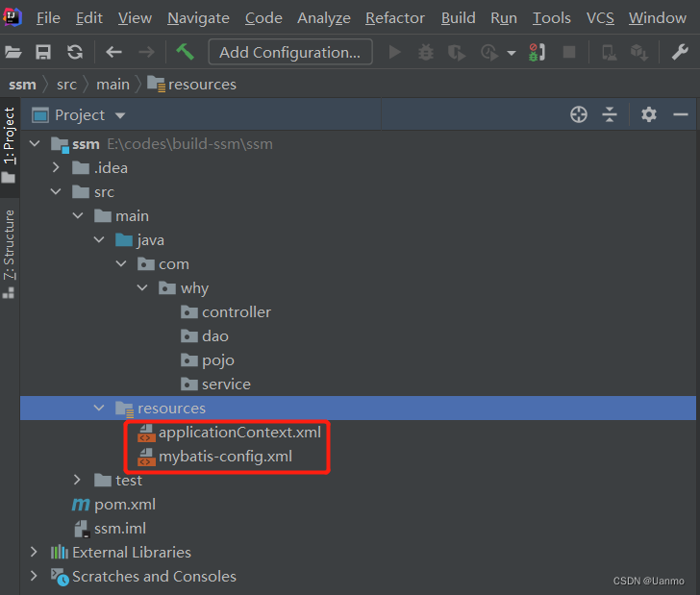Open the VCS menu
The height and width of the screenshot is (595, 700).
600,18
